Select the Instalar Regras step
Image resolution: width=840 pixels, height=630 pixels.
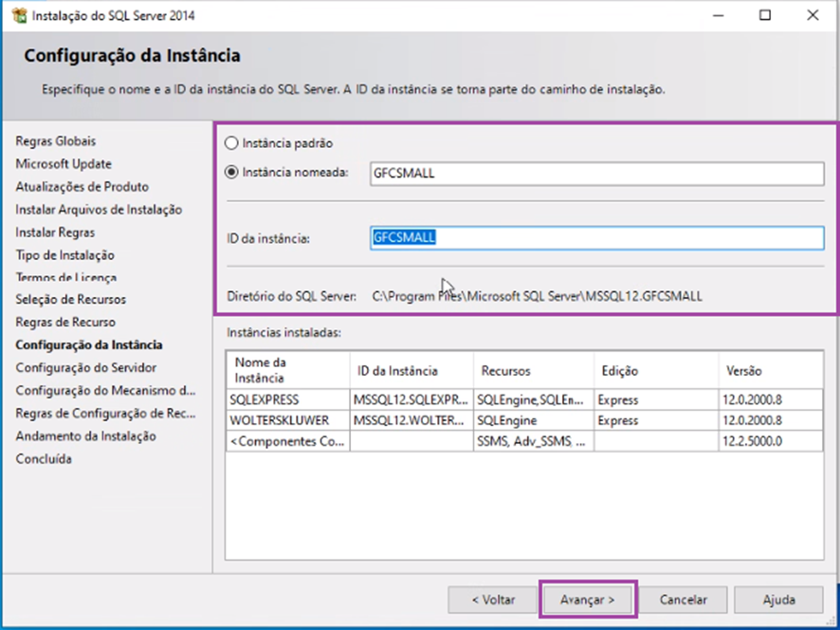click(55, 232)
